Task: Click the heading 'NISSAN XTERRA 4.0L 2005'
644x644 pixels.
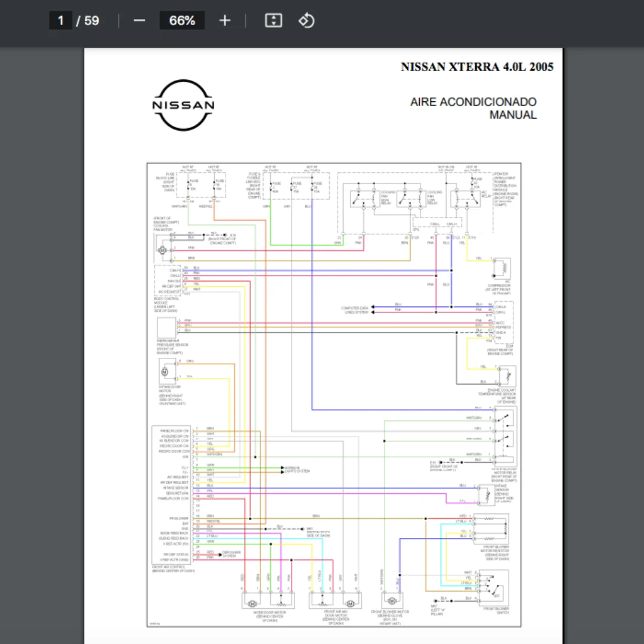Action: point(477,67)
